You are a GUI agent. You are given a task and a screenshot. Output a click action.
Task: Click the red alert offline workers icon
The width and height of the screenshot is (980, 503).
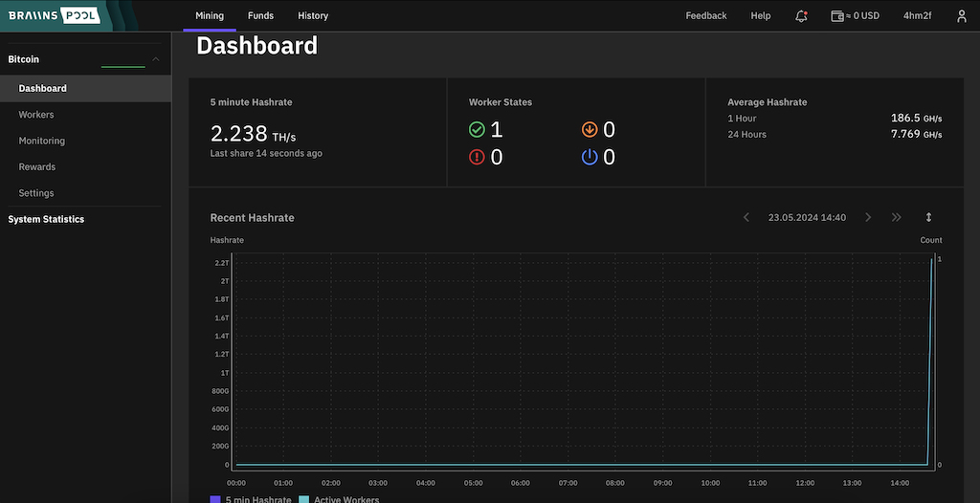477,158
